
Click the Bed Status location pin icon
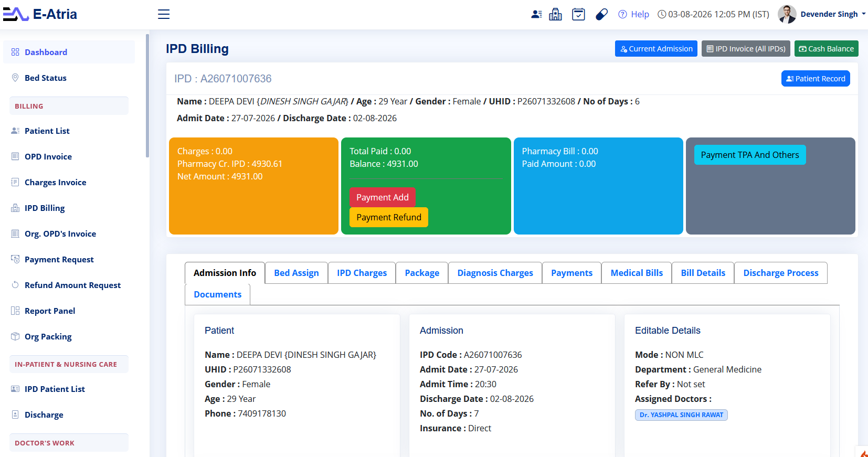[15, 78]
